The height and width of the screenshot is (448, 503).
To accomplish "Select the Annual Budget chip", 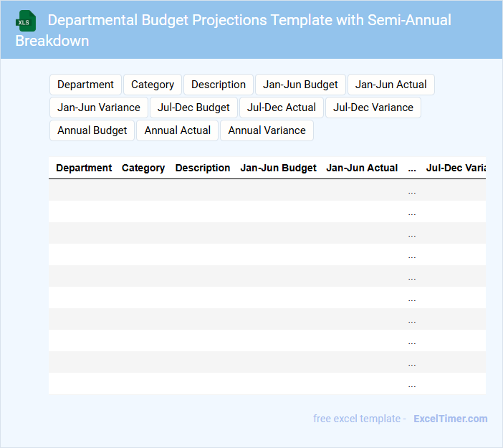I will tap(92, 130).
